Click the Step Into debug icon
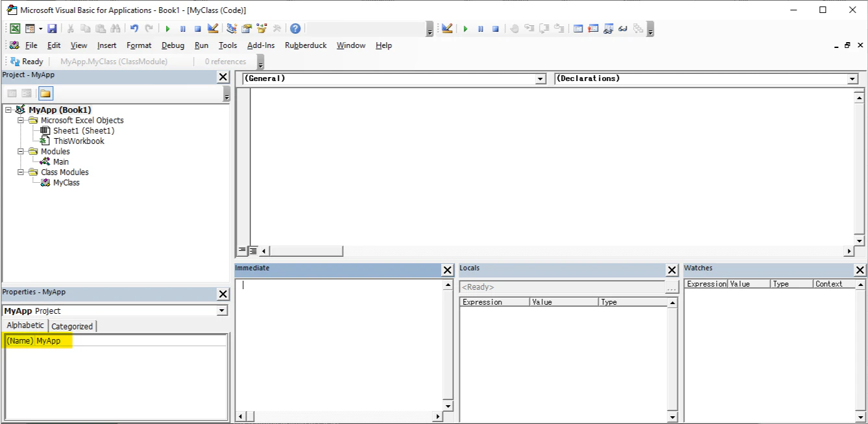Screen dimensions: 868x424 pyautogui.click(x=529, y=29)
